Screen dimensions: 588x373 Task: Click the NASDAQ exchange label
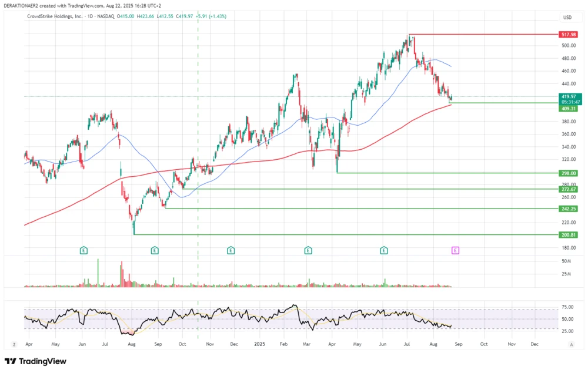(x=105, y=17)
